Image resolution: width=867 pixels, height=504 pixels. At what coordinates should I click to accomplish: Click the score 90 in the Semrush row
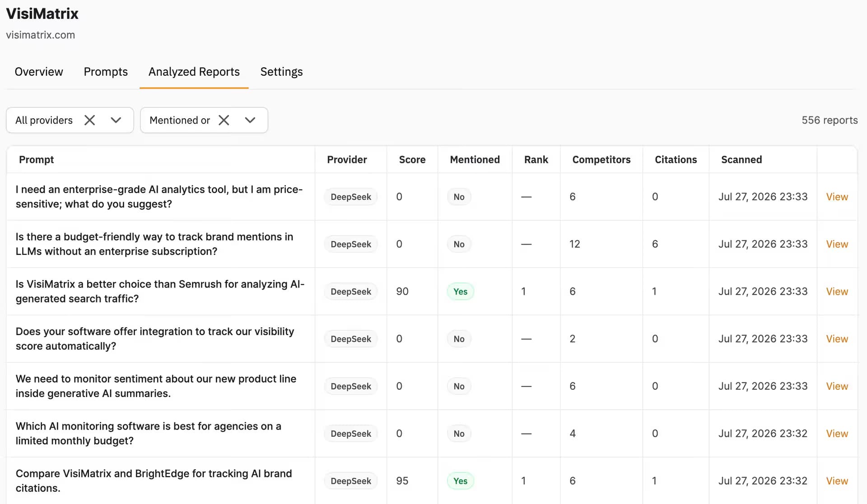[x=402, y=291]
